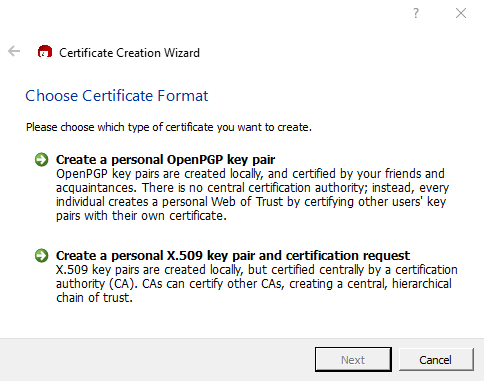Click the Certificate Creation Wizard title text
This screenshot has height=381, width=484.
click(x=129, y=53)
